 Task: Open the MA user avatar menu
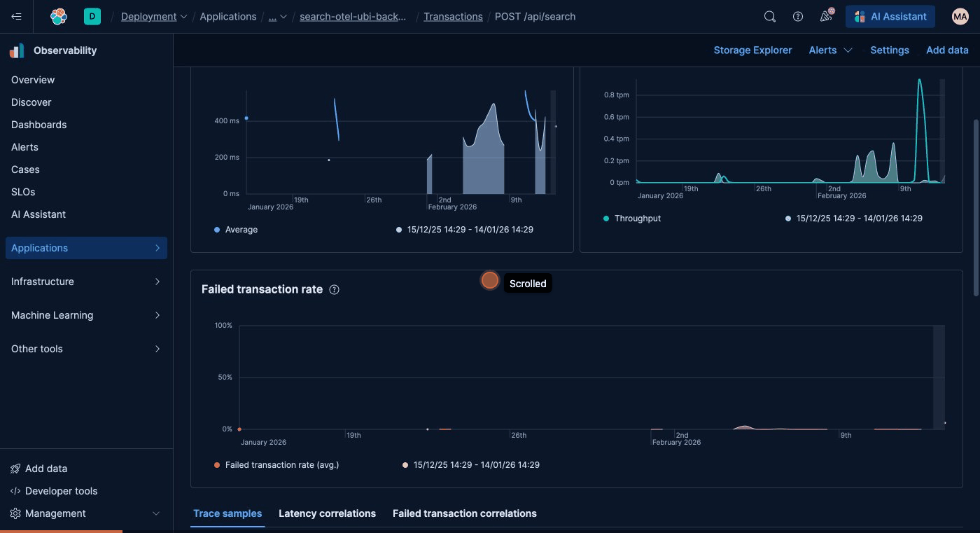pyautogui.click(x=960, y=17)
